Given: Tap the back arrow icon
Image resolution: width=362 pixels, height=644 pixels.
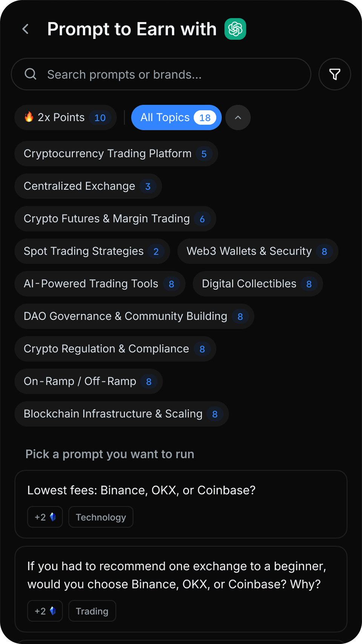Looking at the screenshot, I should tap(25, 29).
